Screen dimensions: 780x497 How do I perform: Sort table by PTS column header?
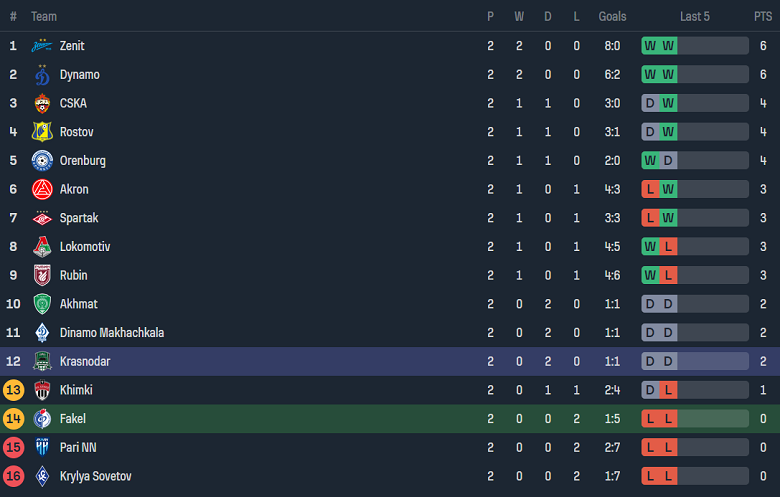pyautogui.click(x=763, y=16)
